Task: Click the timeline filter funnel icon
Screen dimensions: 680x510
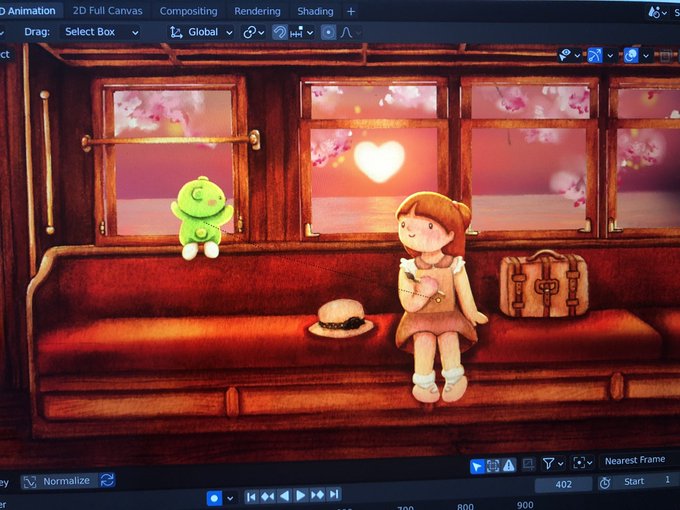Action: coord(548,464)
